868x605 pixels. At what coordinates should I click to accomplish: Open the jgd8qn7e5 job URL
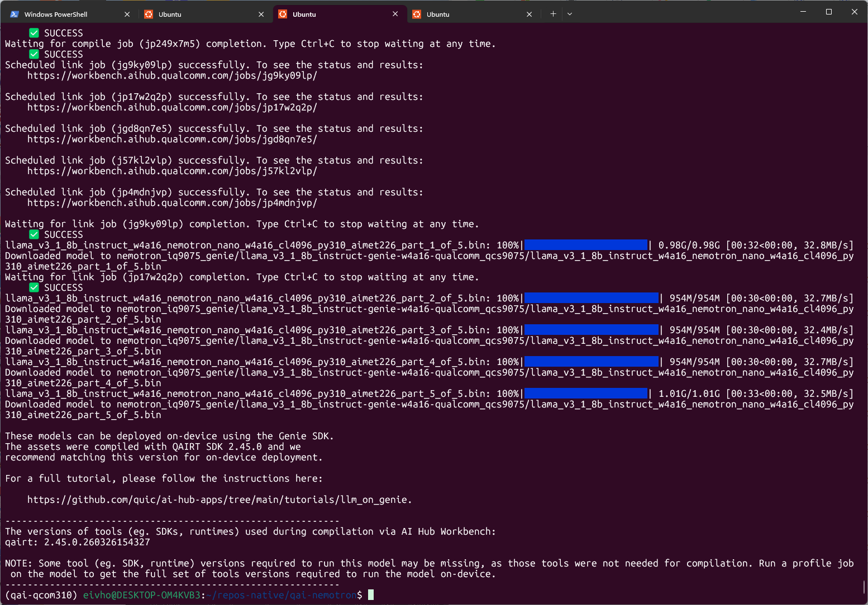[x=172, y=139]
